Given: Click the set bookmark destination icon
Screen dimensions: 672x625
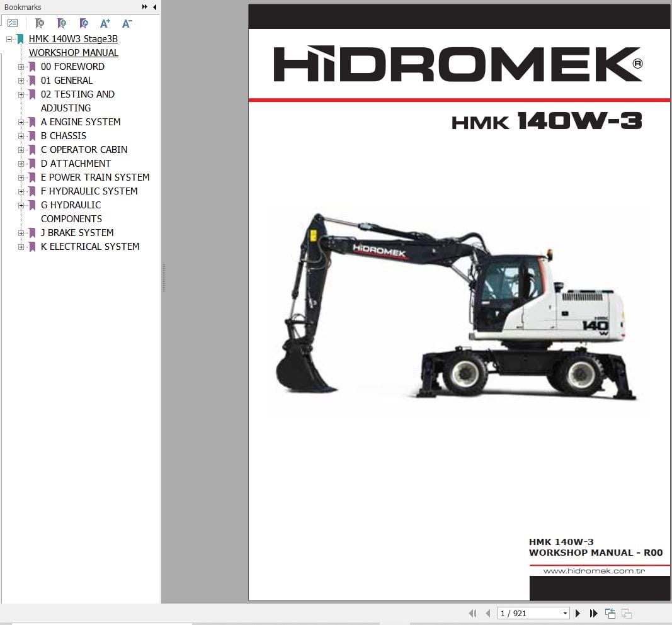Looking at the screenshot, I should 84,23.
